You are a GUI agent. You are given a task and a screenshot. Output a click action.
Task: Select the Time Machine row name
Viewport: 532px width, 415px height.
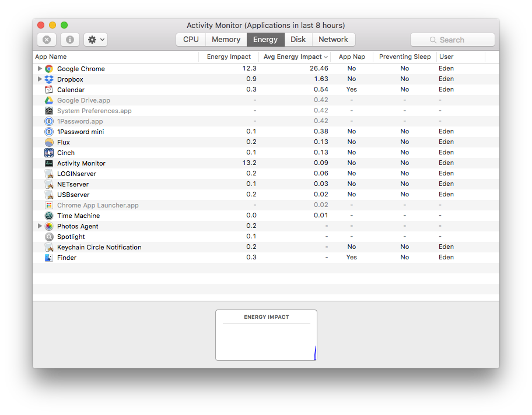click(x=78, y=216)
